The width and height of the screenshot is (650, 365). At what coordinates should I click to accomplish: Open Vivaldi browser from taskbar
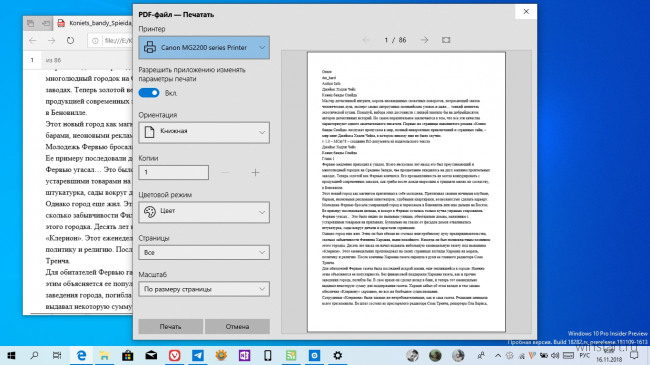click(x=175, y=355)
